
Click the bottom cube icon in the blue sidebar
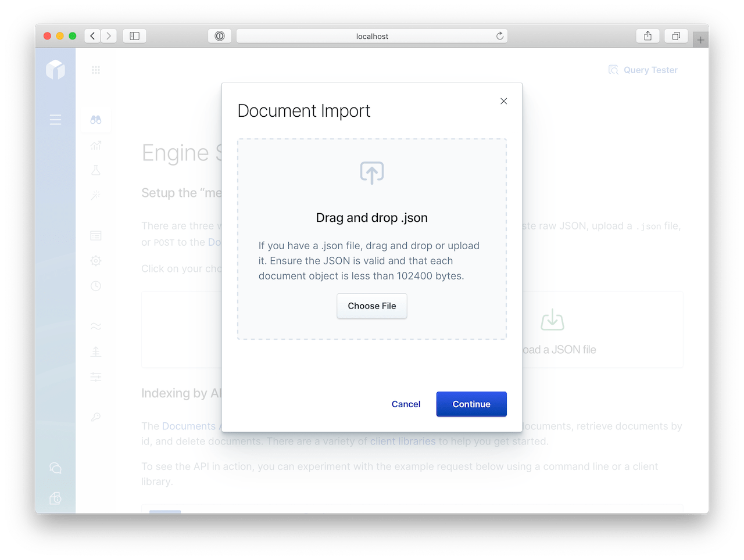(56, 498)
